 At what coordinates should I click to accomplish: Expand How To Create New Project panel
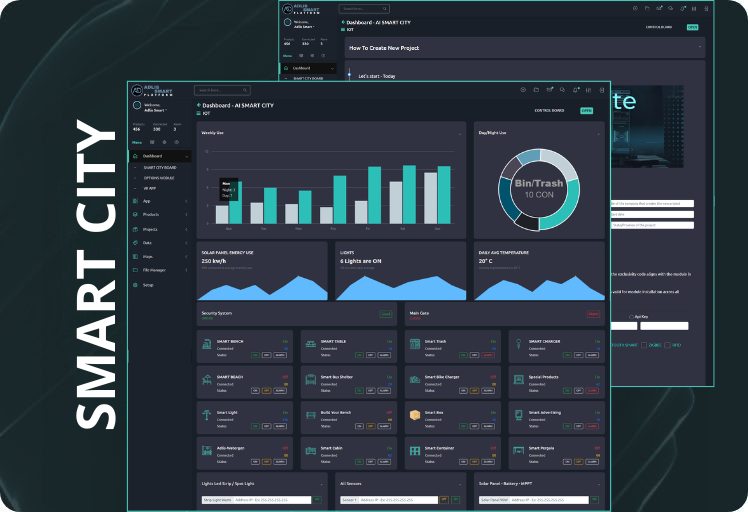click(699, 46)
